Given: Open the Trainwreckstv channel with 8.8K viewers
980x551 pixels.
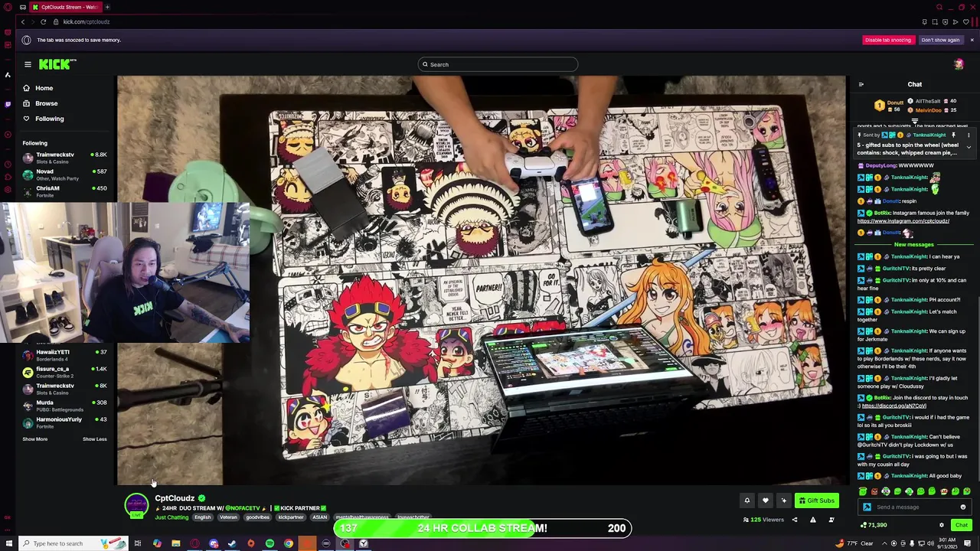Looking at the screenshot, I should point(65,157).
